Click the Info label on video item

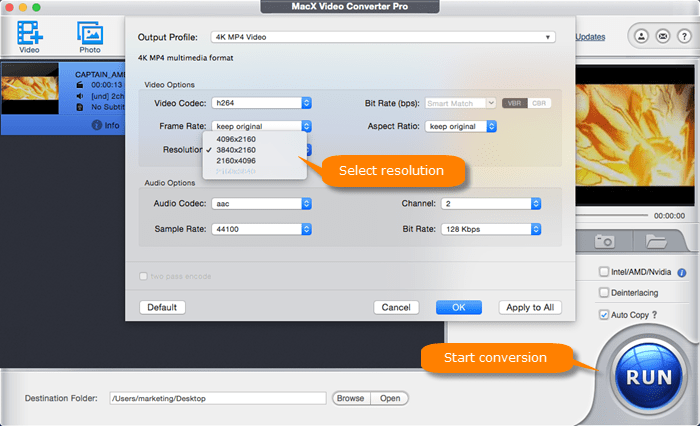(x=112, y=125)
